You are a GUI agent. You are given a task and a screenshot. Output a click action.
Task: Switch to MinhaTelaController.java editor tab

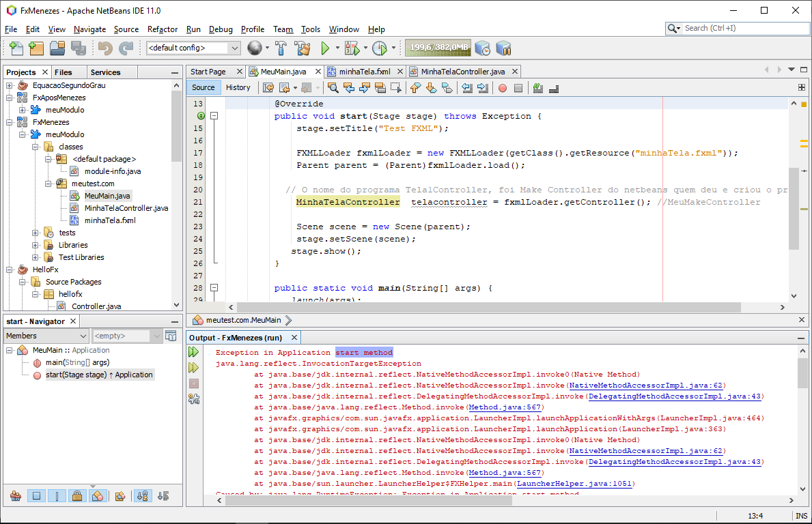click(x=462, y=72)
